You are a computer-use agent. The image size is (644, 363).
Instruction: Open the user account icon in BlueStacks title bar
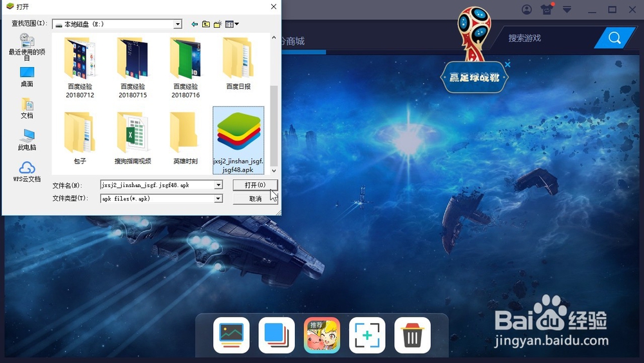point(527,10)
